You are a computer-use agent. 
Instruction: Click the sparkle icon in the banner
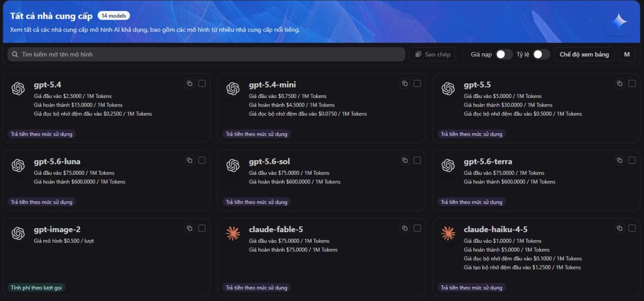coord(619,21)
